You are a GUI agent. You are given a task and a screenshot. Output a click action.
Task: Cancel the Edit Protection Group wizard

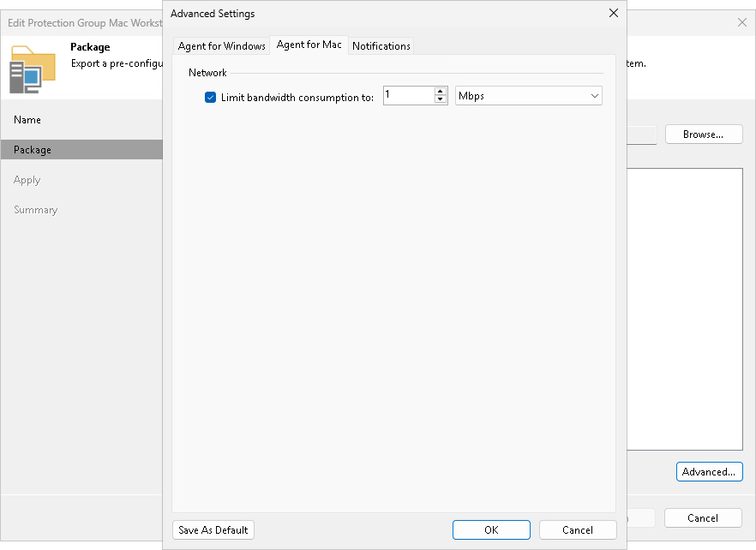click(703, 517)
